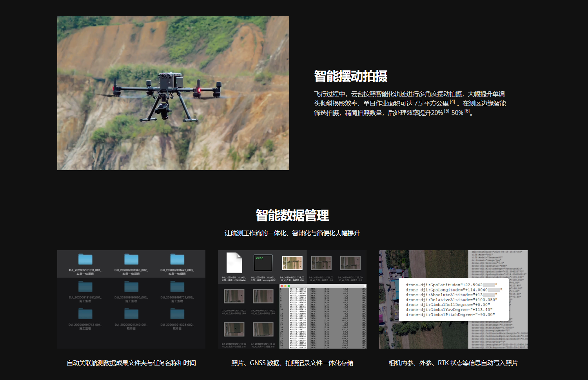The width and height of the screenshot is (588, 380).
Task: Click the 智能摆动拍摄 heading
Action: click(350, 76)
